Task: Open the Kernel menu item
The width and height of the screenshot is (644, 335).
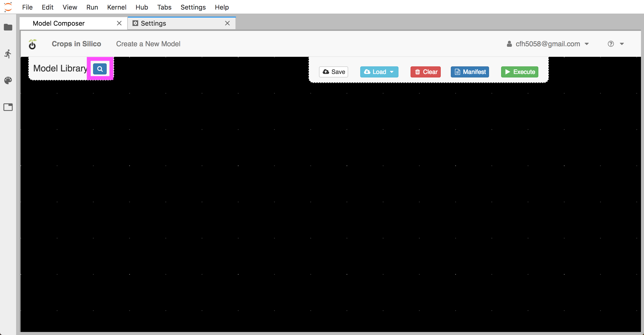Action: 116,7
